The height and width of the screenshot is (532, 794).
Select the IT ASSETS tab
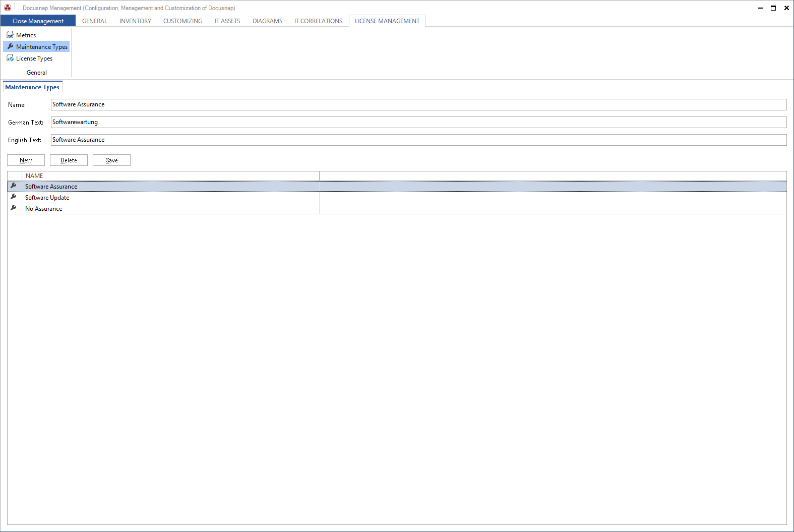(227, 21)
